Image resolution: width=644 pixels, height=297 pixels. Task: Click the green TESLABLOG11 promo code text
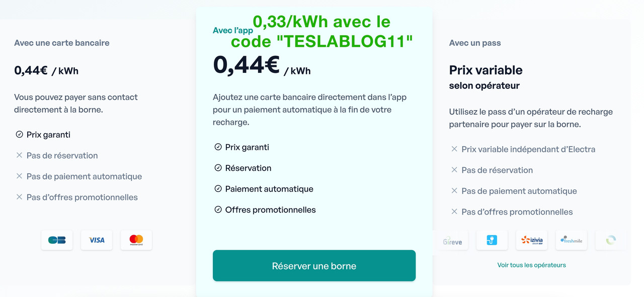[322, 41]
